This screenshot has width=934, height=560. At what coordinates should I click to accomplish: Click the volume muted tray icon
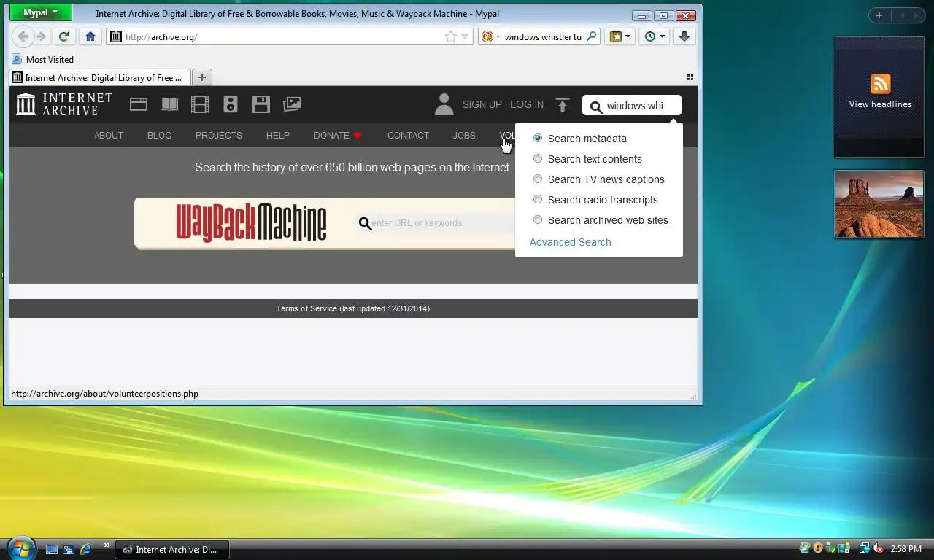coord(878,548)
